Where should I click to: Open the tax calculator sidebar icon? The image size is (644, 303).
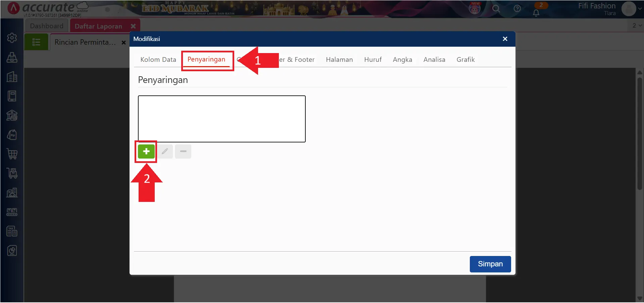point(12,231)
